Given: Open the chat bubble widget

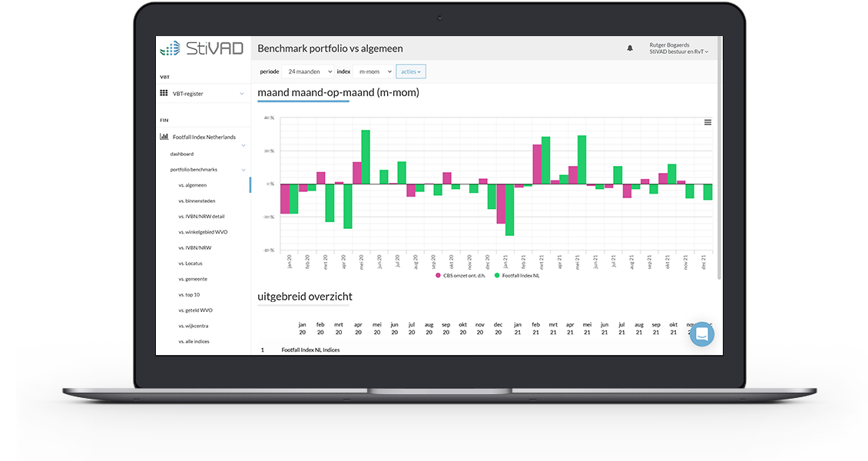Looking at the screenshot, I should click(702, 334).
